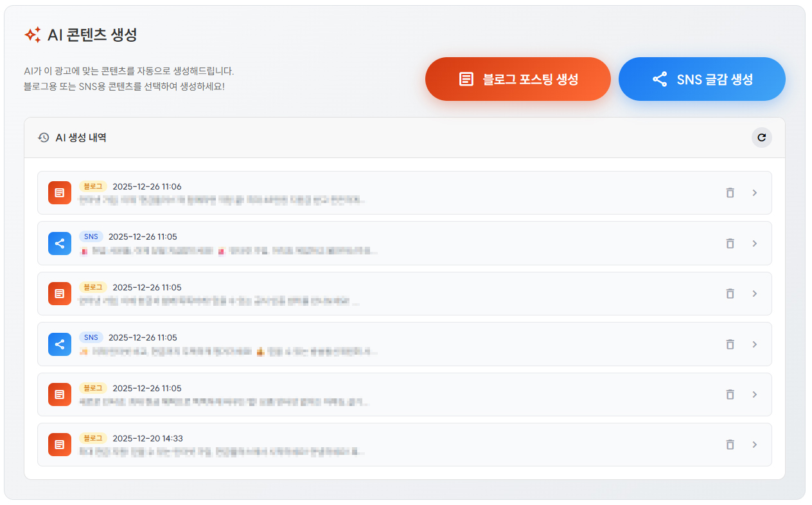The width and height of the screenshot is (812, 505).
Task: Expand the second SNS entry chevron arrow
Action: 755,344
